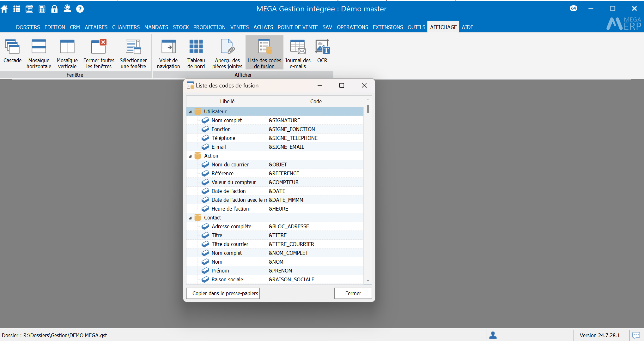644x341 pixels.
Task: Click the 64 badge icon in title bar
Action: [x=574, y=9]
